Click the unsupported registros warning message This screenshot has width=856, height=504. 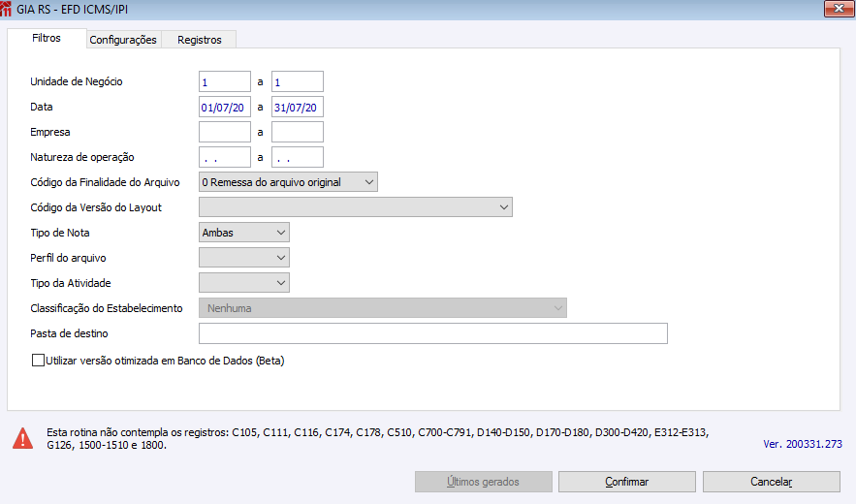click(377, 438)
